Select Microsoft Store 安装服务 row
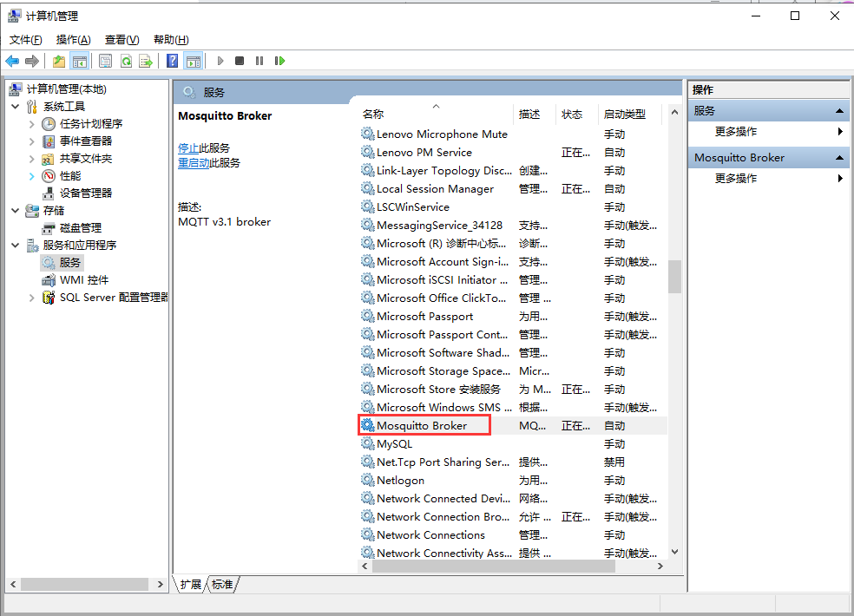 (512, 390)
